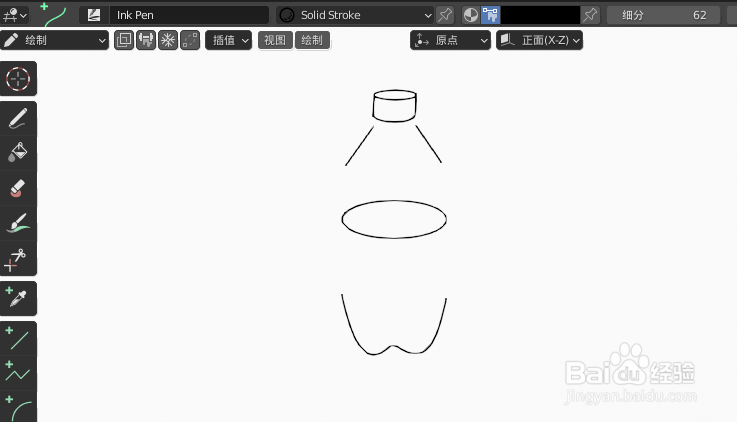This screenshot has width=737, height=422.
Task: Select the Line primitive tool
Action: pos(18,338)
